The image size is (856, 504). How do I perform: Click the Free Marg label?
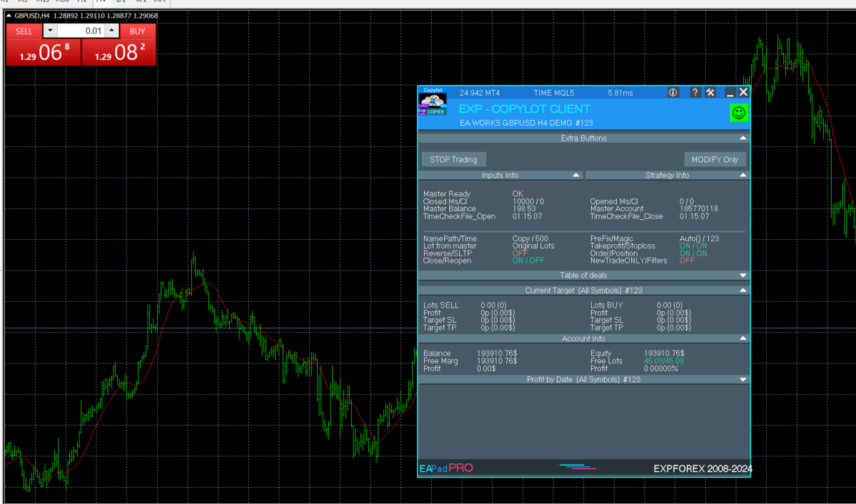click(x=440, y=361)
